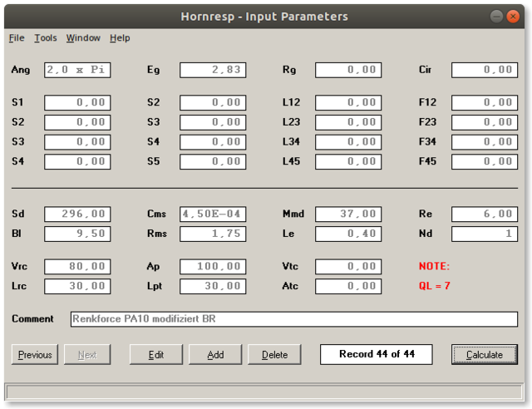Select the Eg field with 2,83
This screenshot has height=409, width=532.
click(213, 70)
